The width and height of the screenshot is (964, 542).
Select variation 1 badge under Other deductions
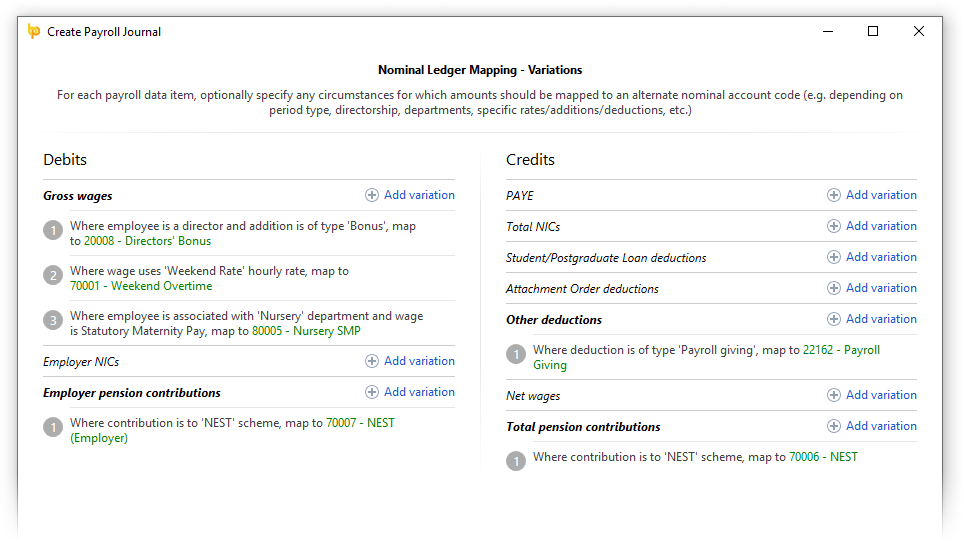coord(516,354)
